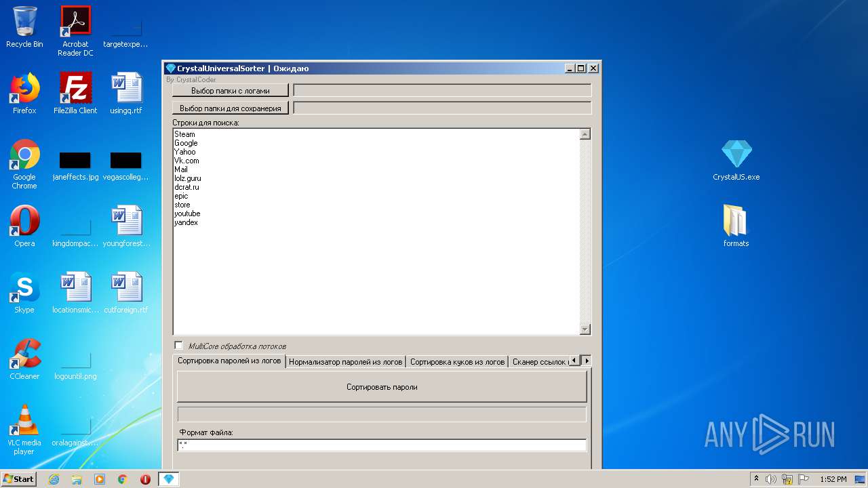Launch Acrobat Reader DC shortcut
The height and width of the screenshot is (488, 868).
point(75,30)
